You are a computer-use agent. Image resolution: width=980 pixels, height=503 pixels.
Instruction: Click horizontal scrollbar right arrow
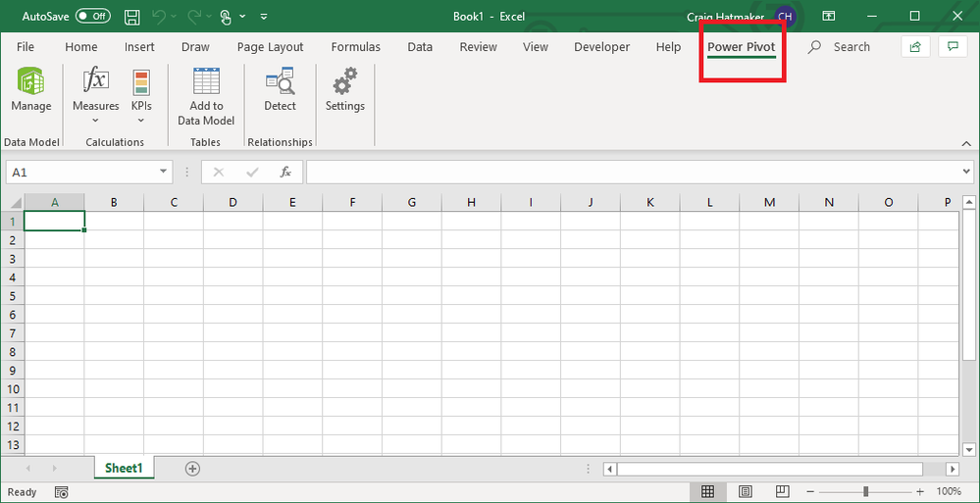point(953,469)
